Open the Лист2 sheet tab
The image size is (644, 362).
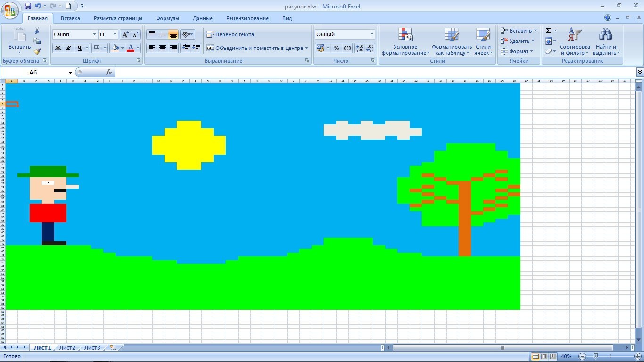pyautogui.click(x=67, y=347)
